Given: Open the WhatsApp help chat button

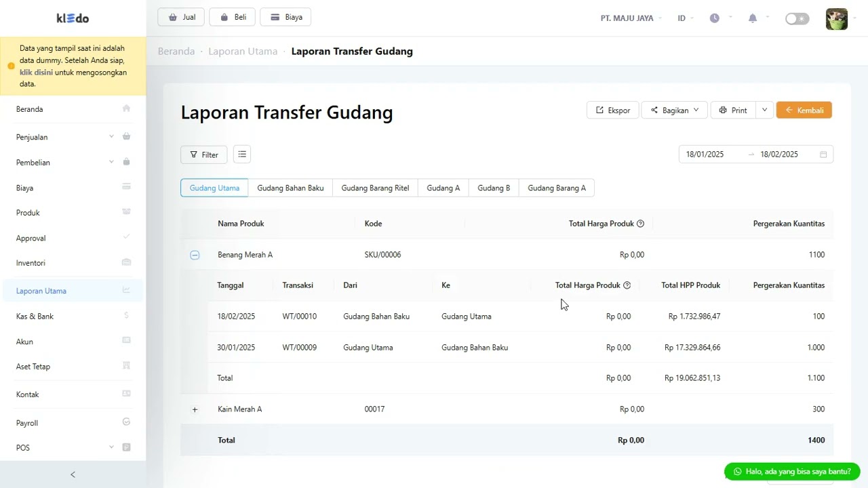Looking at the screenshot, I should (792, 471).
